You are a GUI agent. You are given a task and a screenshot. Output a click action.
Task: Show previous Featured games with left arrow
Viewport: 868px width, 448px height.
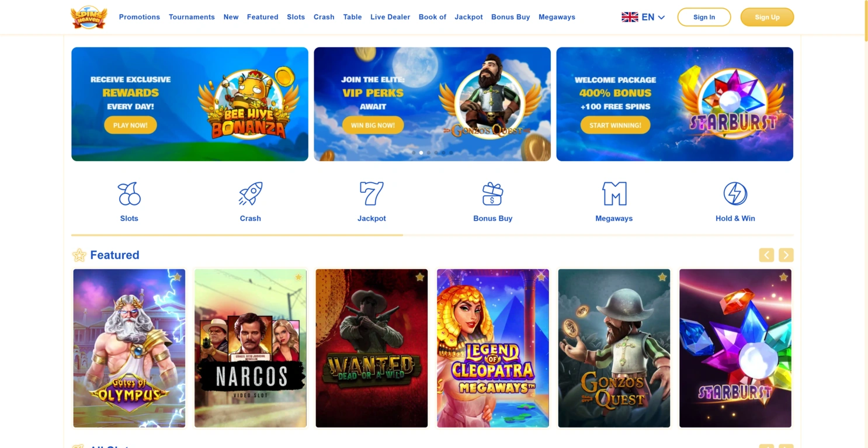point(766,255)
